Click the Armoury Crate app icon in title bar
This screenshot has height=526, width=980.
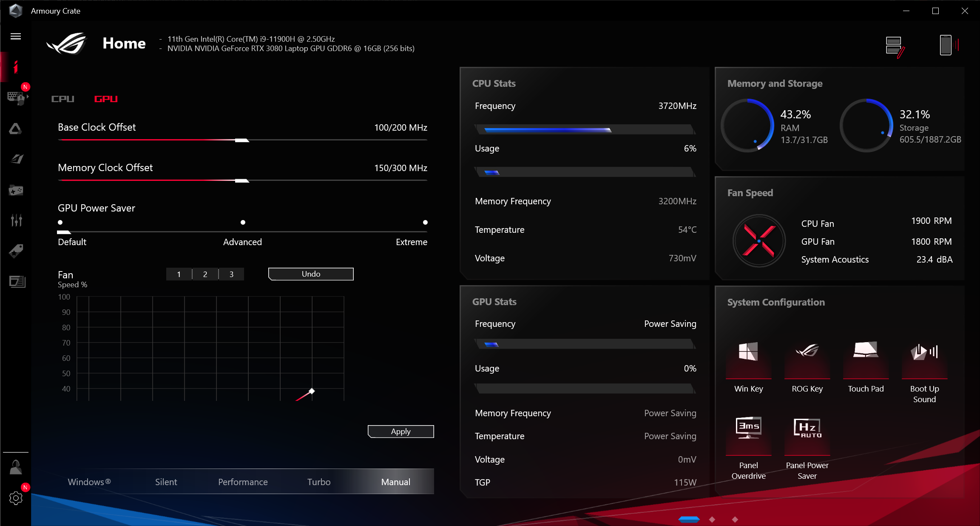tap(16, 11)
